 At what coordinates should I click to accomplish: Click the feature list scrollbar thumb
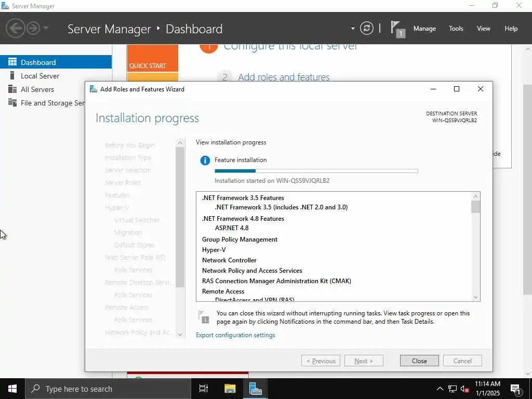(x=476, y=207)
